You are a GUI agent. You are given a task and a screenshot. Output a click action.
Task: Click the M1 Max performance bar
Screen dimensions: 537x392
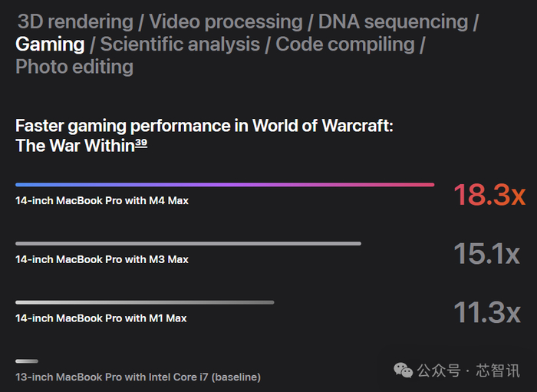(x=144, y=302)
